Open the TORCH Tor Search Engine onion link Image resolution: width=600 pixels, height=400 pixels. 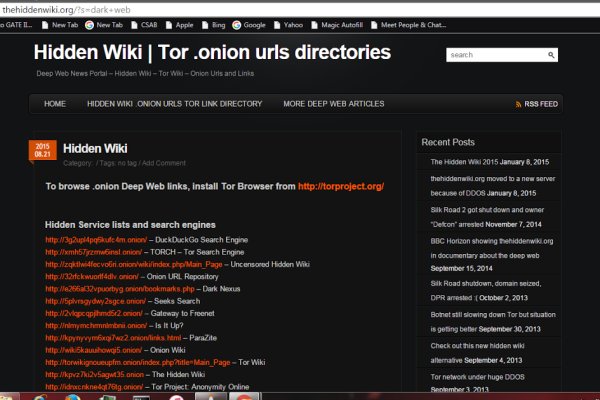coord(94,252)
